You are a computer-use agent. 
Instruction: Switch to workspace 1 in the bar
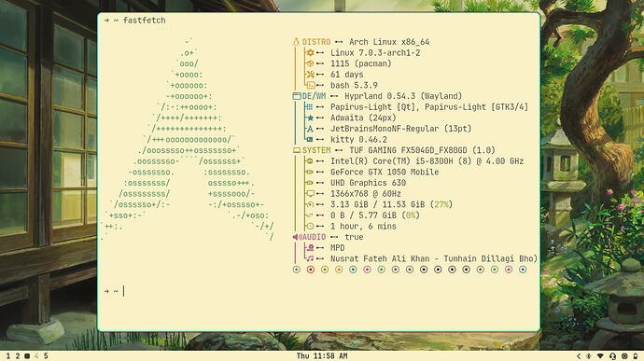pos(7,356)
